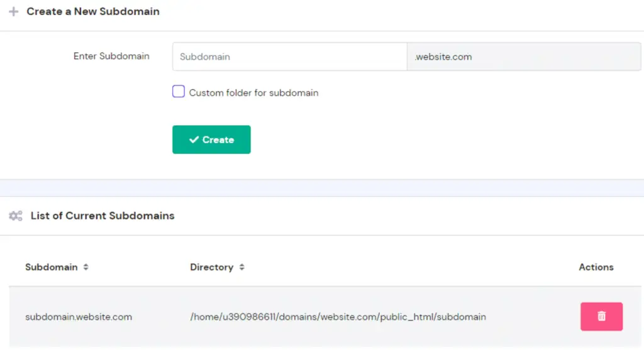The image size is (644, 350).
Task: Click the Actions column header
Action: tap(596, 267)
